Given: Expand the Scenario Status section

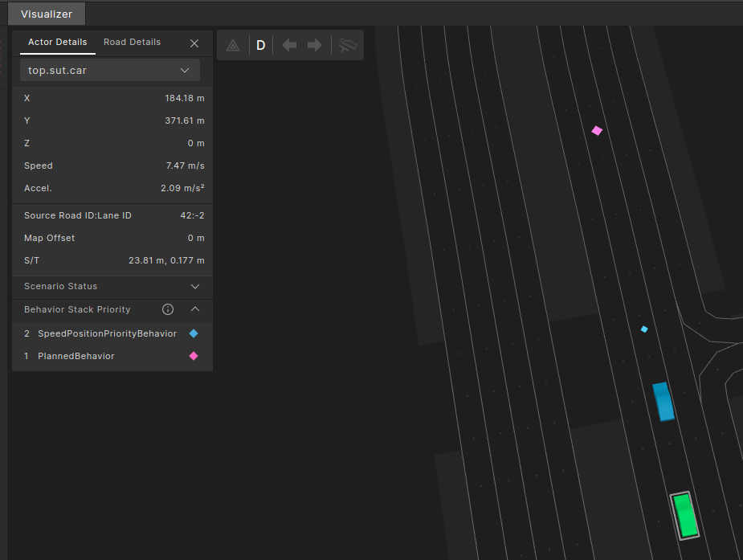Looking at the screenshot, I should coord(194,286).
